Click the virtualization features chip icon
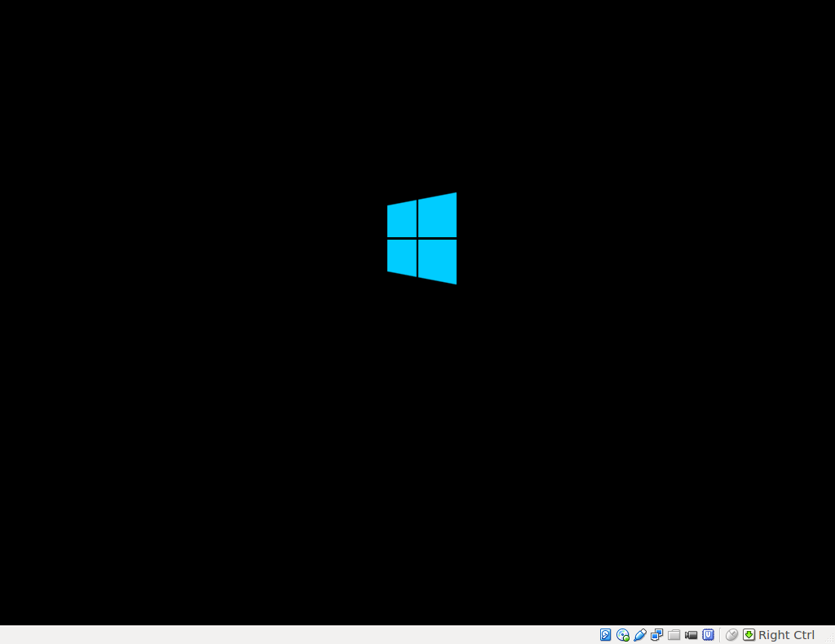The height and width of the screenshot is (644, 835). (x=709, y=635)
